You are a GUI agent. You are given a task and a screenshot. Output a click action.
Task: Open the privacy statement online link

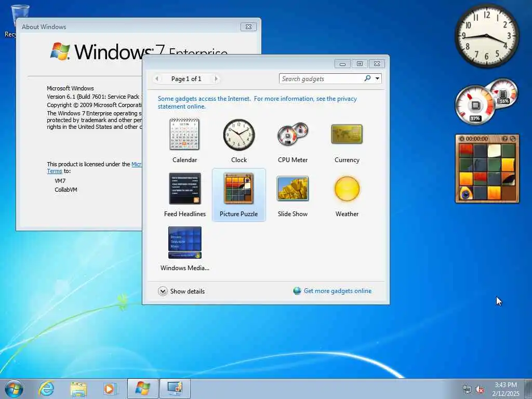[257, 102]
